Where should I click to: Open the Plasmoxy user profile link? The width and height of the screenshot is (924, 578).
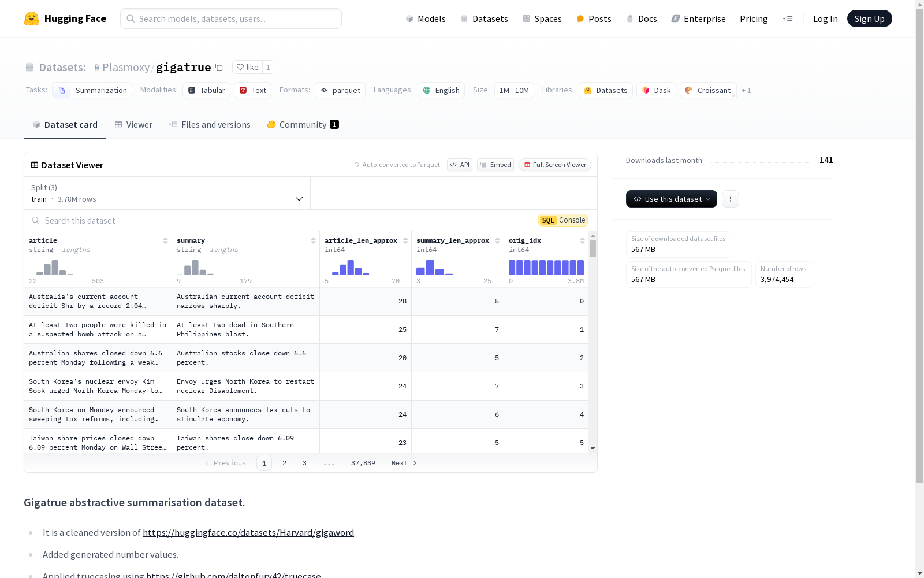[126, 67]
